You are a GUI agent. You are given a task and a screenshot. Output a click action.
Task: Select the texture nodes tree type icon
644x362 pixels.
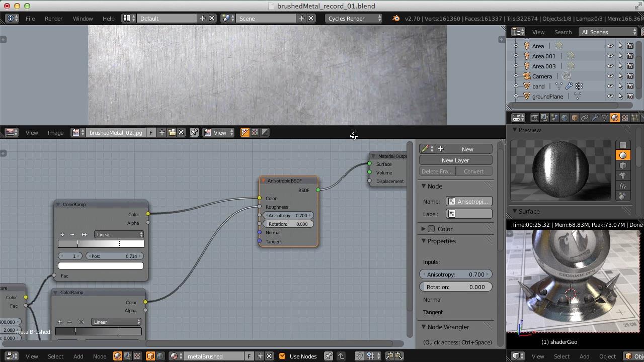pyautogui.click(x=137, y=356)
